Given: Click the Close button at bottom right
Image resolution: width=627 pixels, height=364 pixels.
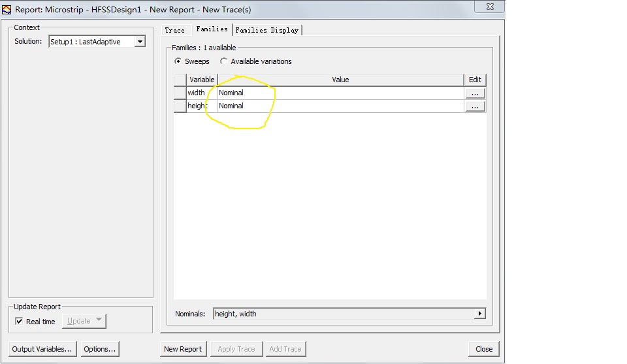Looking at the screenshot, I should pyautogui.click(x=484, y=349).
